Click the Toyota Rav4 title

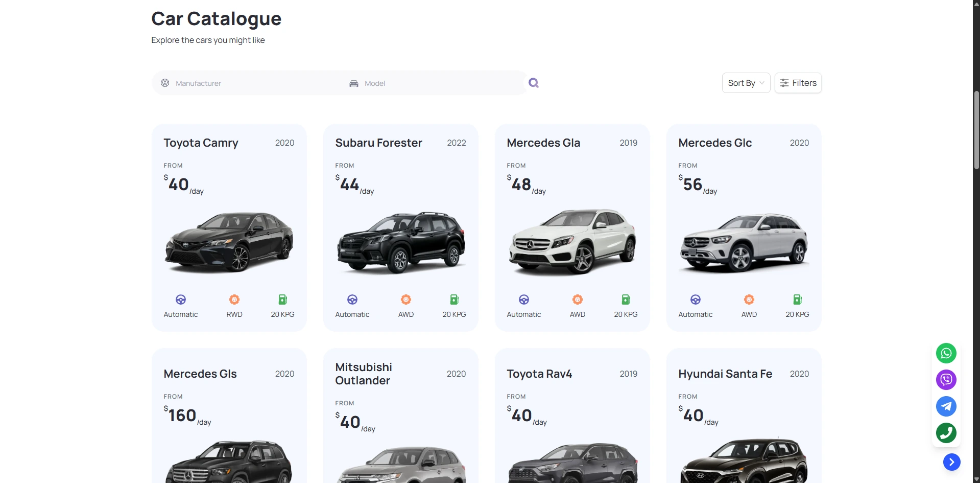click(539, 374)
